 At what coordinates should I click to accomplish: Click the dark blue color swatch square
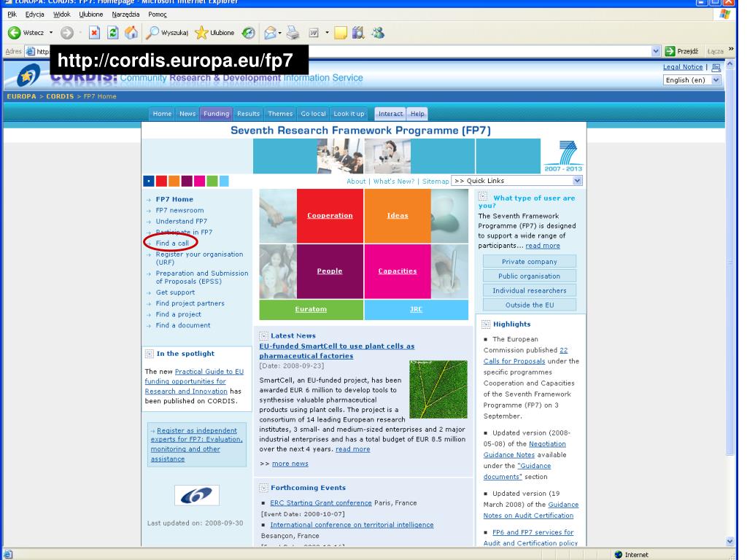point(149,181)
